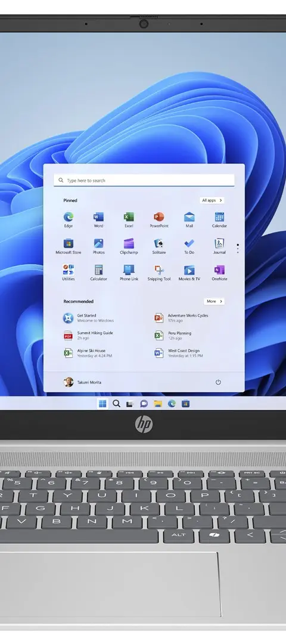Open Microsoft Store pinned app
286x644 pixels.
point(68,246)
